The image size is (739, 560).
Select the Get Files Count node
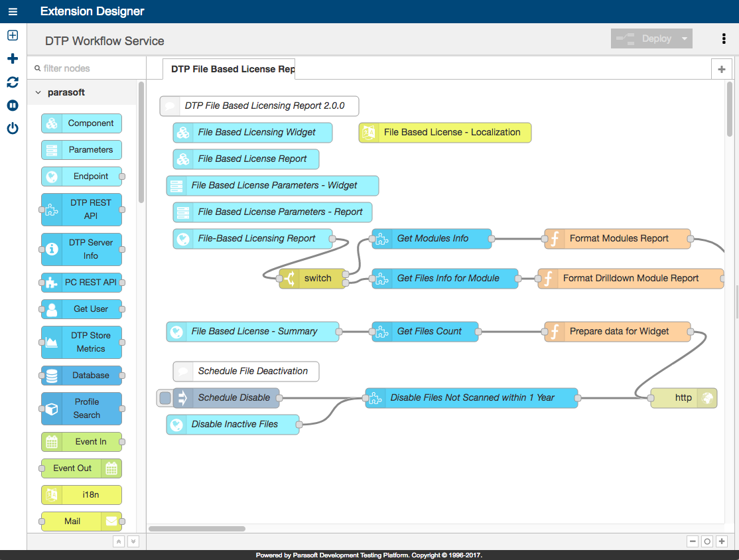pyautogui.click(x=425, y=331)
